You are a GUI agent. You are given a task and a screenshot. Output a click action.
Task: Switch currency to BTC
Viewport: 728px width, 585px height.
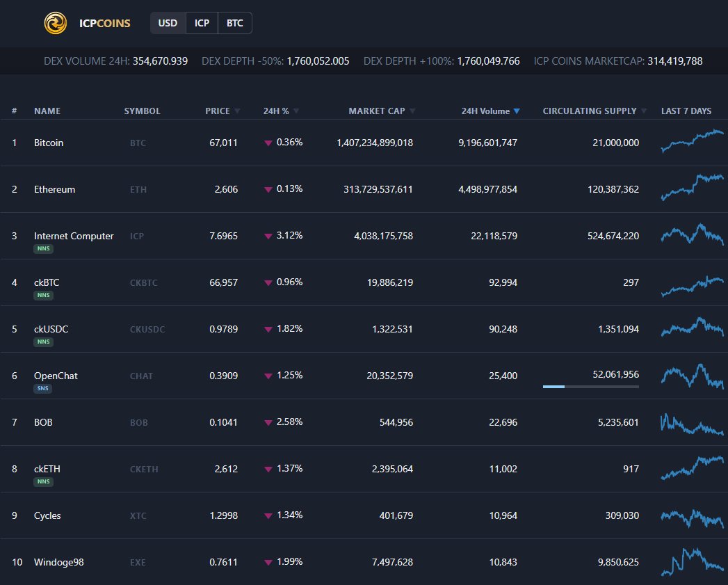pyautogui.click(x=235, y=23)
